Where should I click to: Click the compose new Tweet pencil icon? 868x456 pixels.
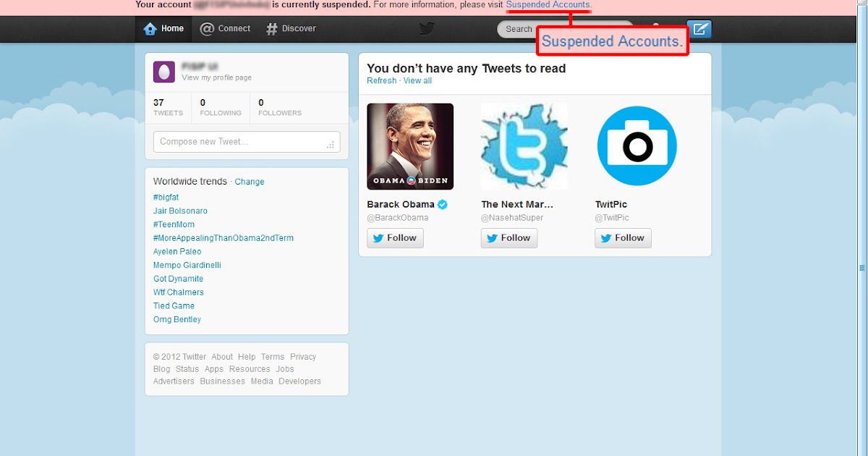tap(699, 29)
